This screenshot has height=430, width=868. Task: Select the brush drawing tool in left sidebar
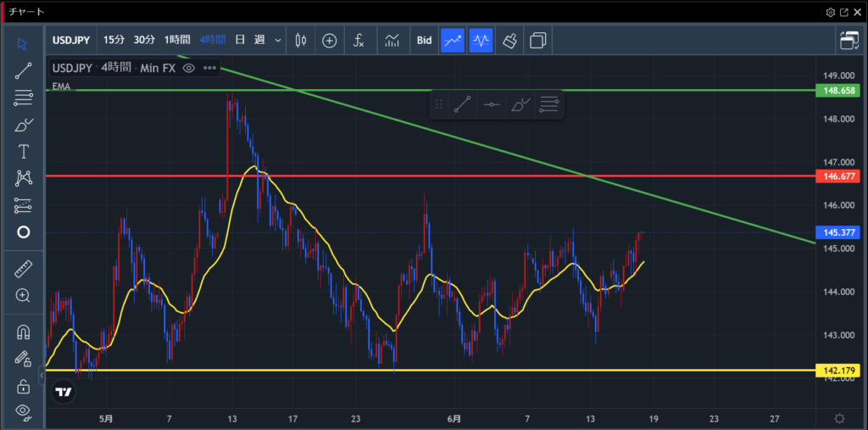(23, 125)
